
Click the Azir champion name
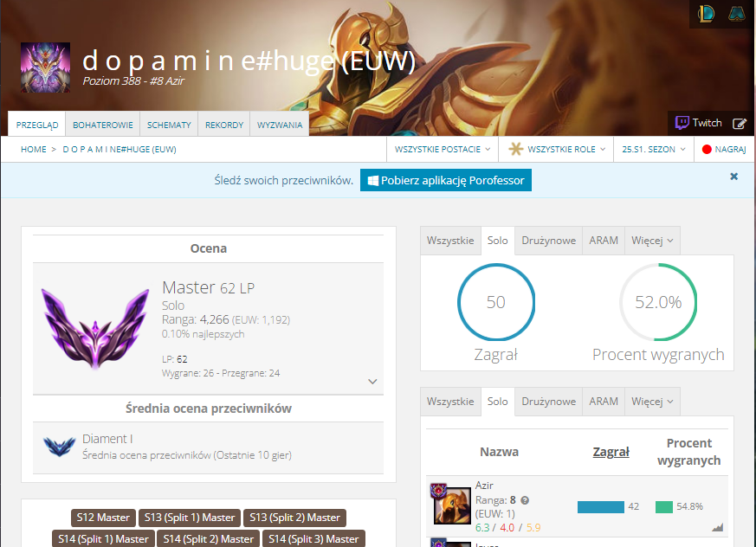coord(484,486)
